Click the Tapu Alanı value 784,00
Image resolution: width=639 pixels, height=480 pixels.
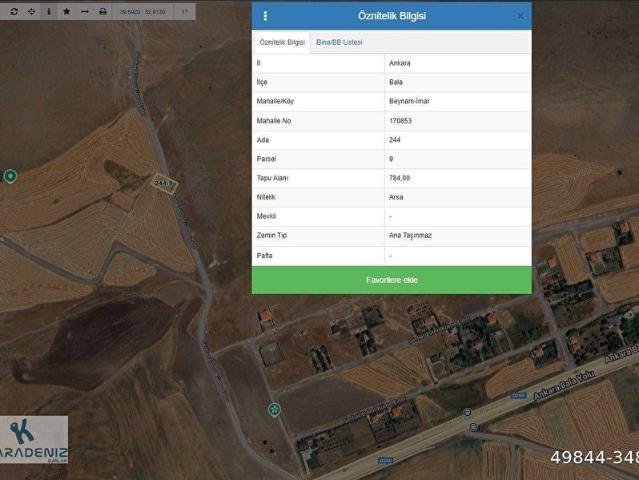coord(400,178)
